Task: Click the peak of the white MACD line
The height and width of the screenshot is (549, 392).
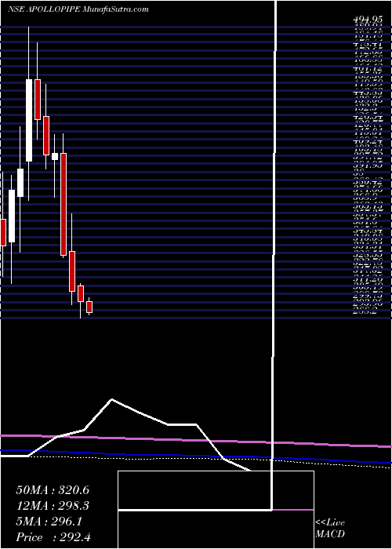Action: 111,399
